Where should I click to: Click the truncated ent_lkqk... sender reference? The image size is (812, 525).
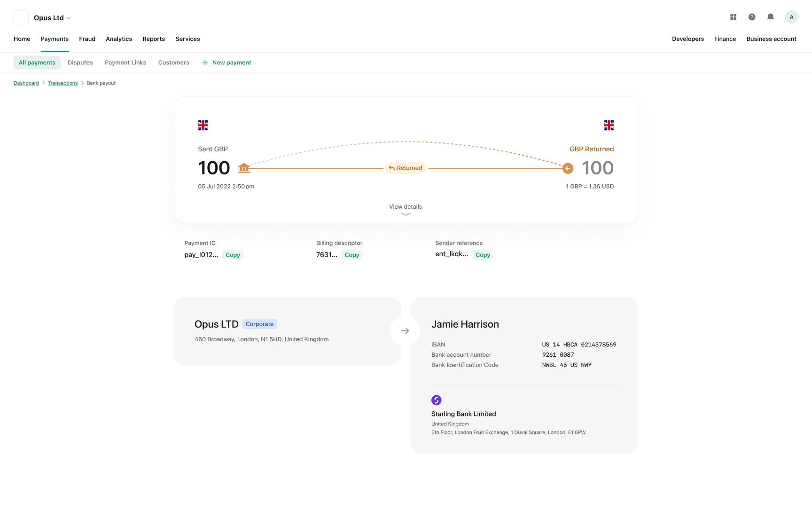click(x=452, y=254)
